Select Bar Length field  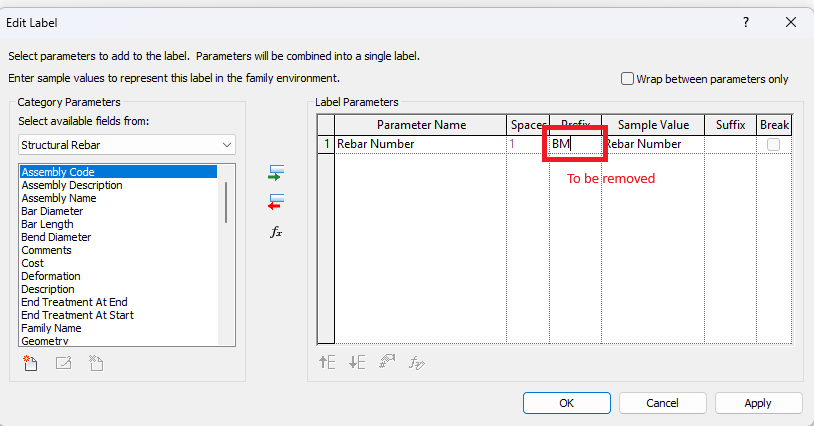[x=118, y=224]
